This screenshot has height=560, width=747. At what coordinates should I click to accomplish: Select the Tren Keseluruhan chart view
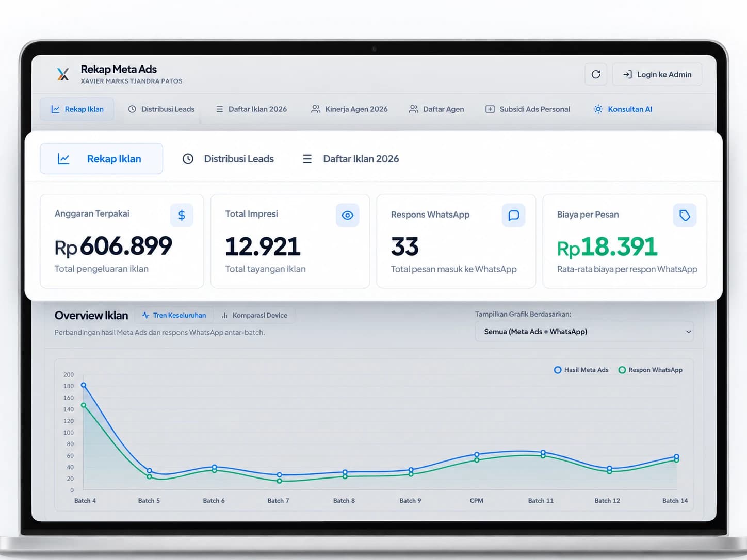coord(174,315)
